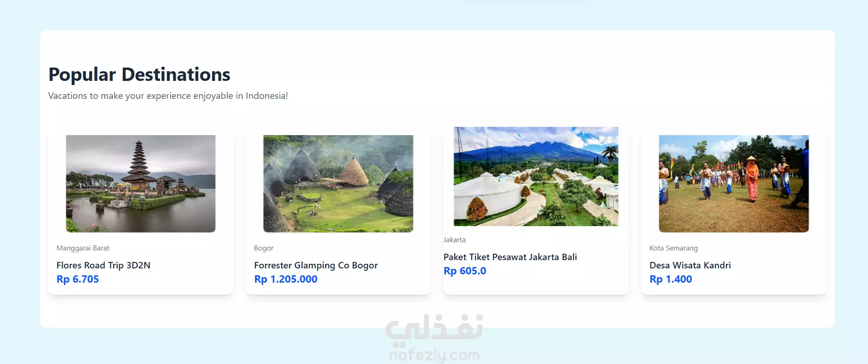Click the Vacations in Indonesia subtitle text

click(x=168, y=96)
